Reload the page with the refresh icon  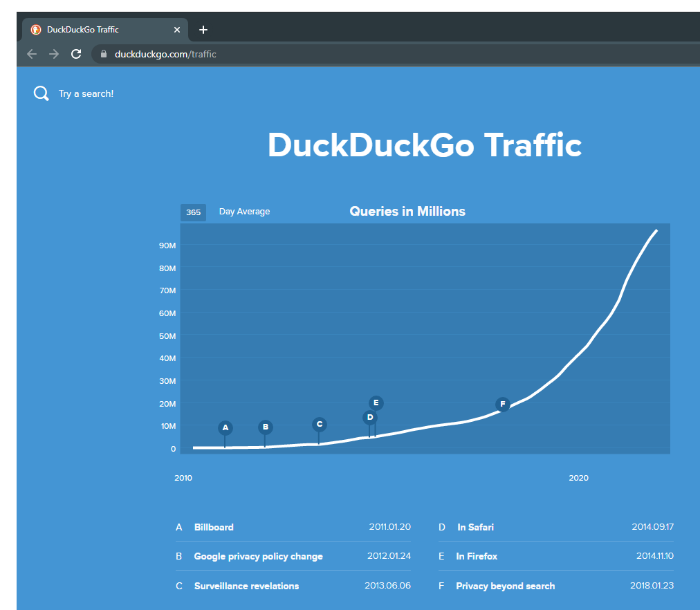76,54
